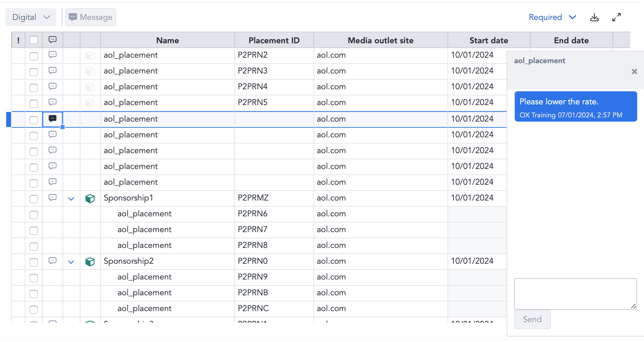The width and height of the screenshot is (644, 342).
Task: Open comment icon for row P2PRN5
Action: [x=53, y=102]
